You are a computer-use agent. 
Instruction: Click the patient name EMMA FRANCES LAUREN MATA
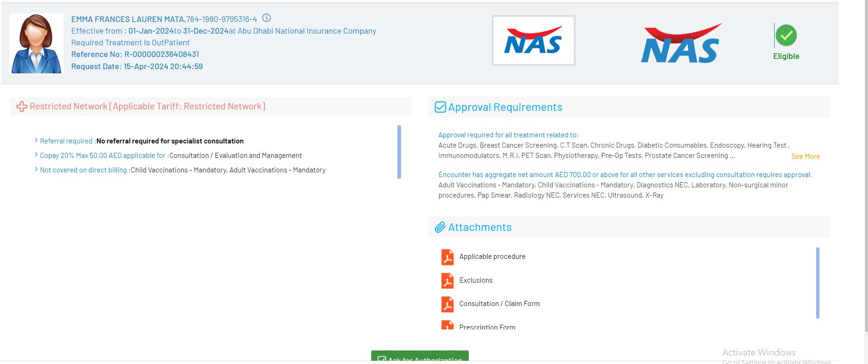[x=128, y=19]
